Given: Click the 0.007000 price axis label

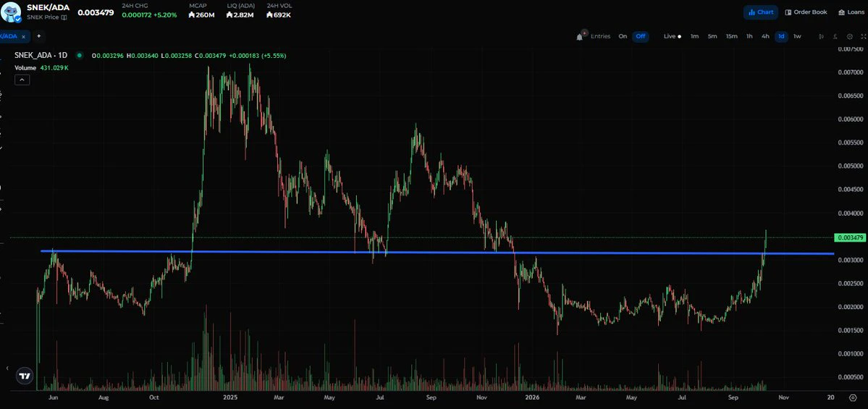Looking at the screenshot, I should point(851,72).
